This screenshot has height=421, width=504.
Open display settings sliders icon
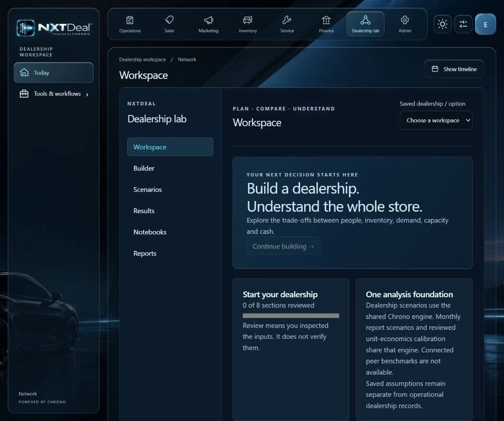463,24
